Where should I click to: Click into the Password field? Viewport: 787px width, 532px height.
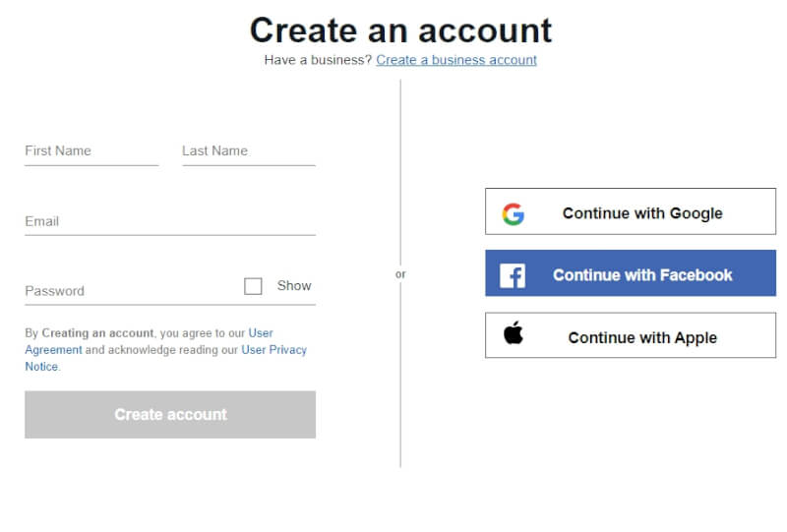[x=133, y=291]
